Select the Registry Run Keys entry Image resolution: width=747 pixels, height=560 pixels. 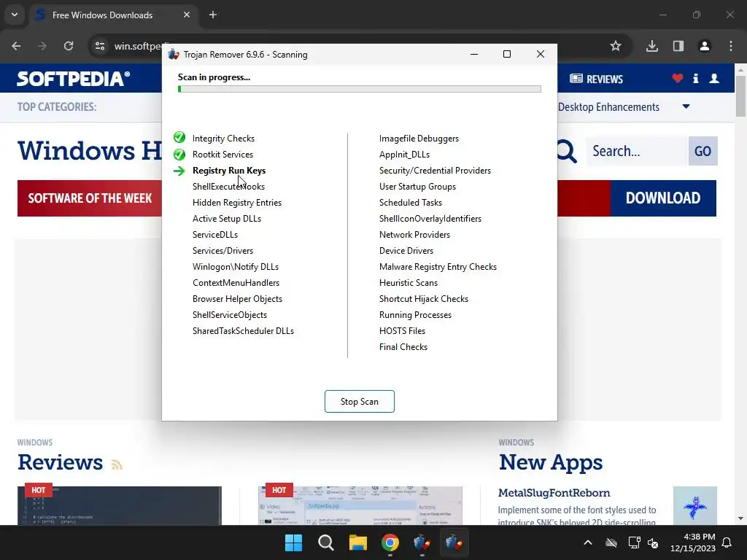(228, 171)
